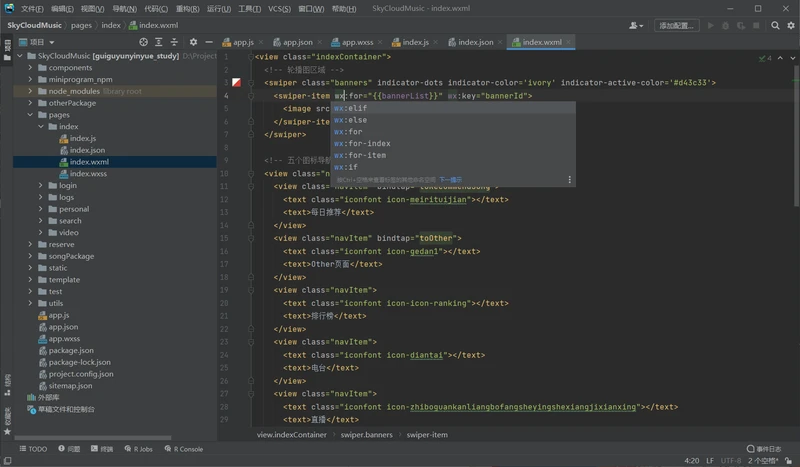This screenshot has height=467, width=800.
Task: Select wx:for-index completion suggestion
Action: click(453, 143)
